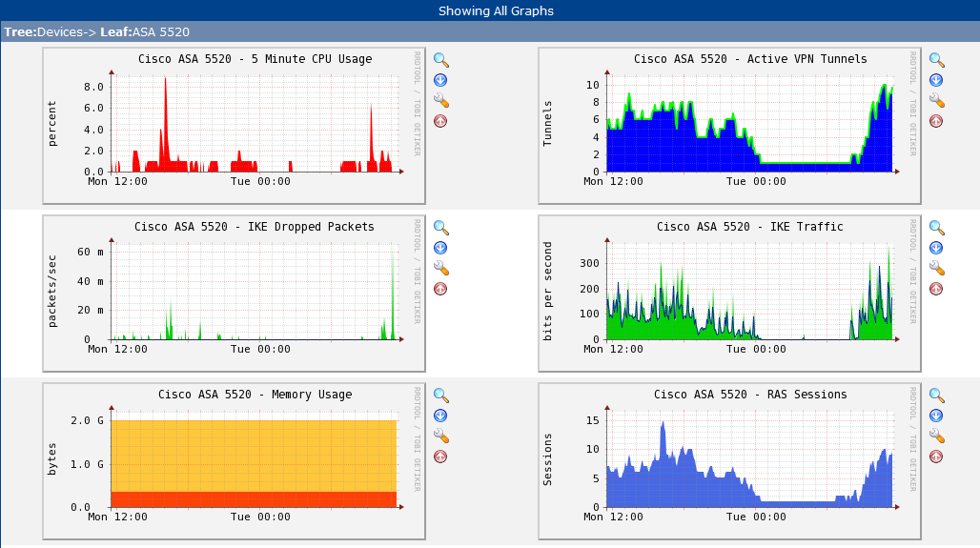Open wrench properties for RAS Sessions graph
The width and height of the screenshot is (980, 548).
point(937,436)
